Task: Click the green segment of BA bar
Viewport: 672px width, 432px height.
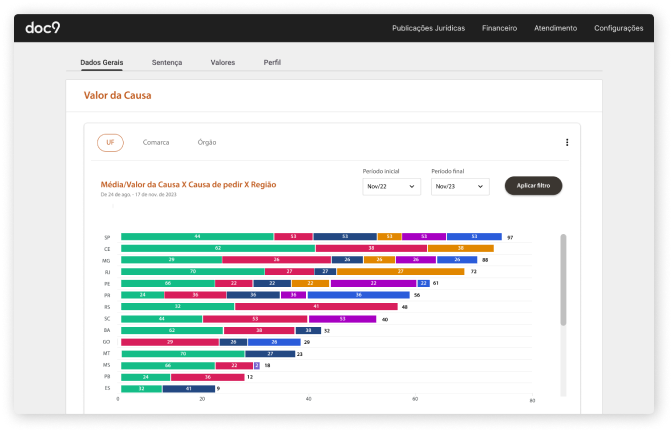Action: [x=172, y=330]
